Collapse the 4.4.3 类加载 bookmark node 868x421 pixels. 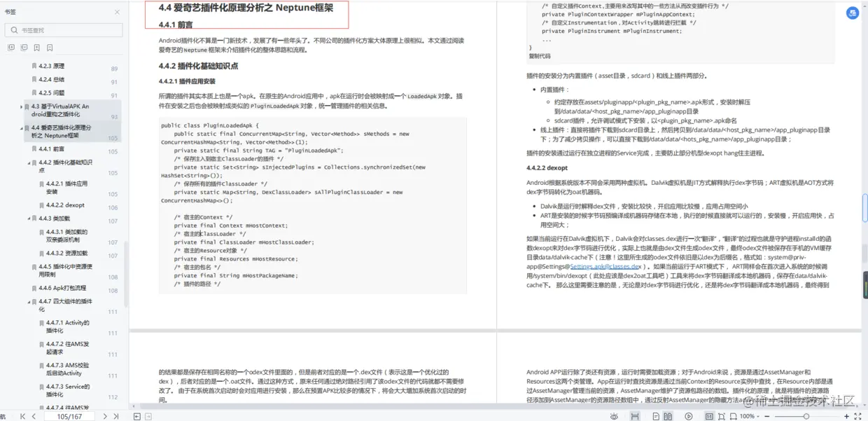tap(29, 219)
